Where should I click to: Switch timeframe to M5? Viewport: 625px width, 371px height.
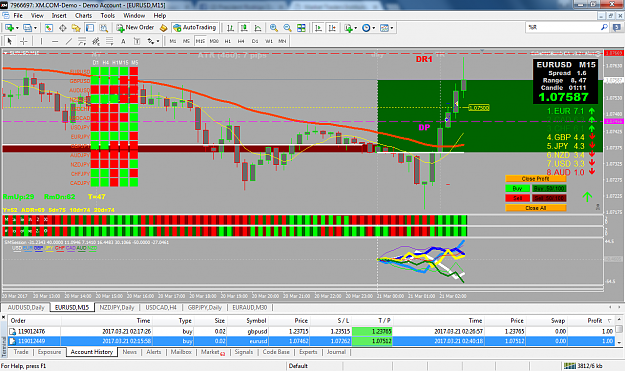click(x=186, y=41)
